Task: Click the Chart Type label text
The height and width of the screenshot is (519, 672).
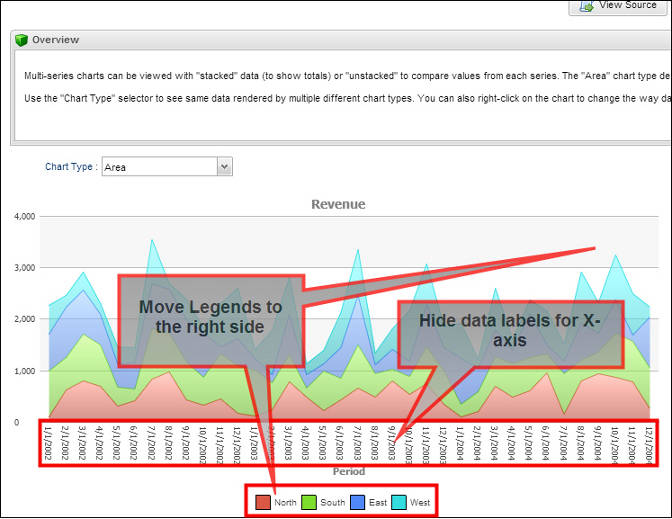Action: click(71, 167)
